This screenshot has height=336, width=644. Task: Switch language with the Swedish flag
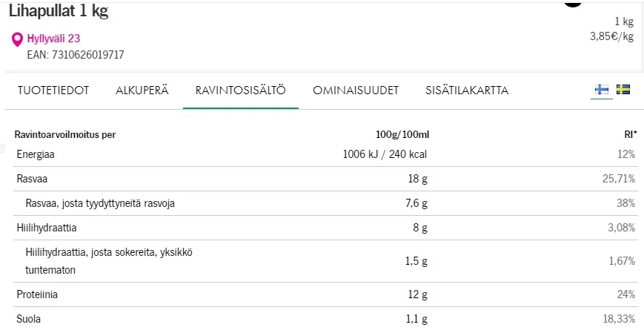pyautogui.click(x=623, y=90)
